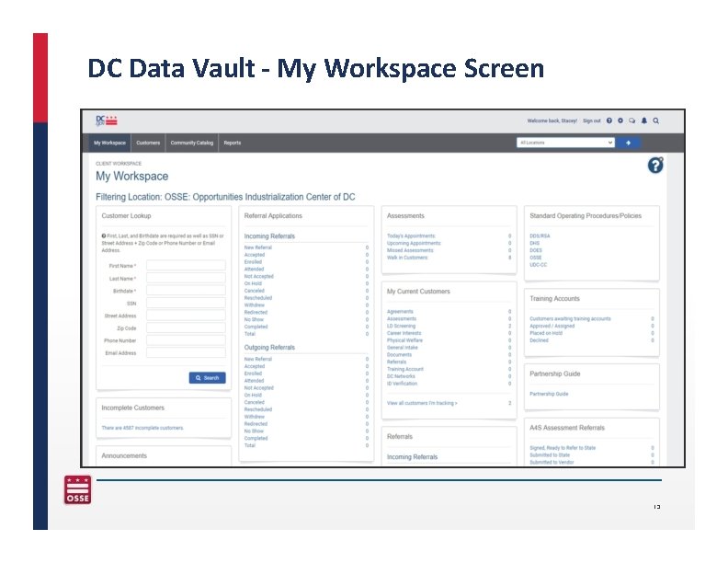Open Agreements under My Current Customers

pos(400,312)
